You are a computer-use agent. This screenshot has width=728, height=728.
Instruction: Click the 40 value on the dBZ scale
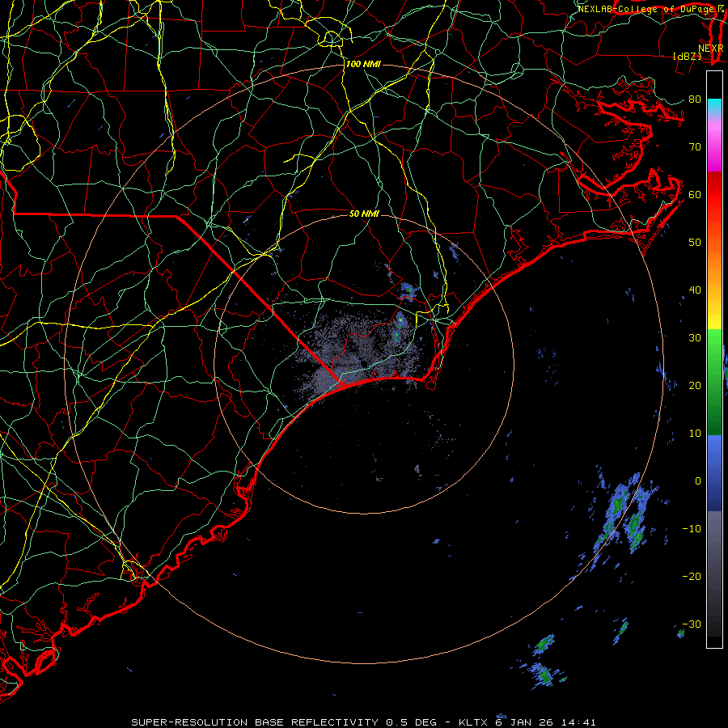(695, 290)
